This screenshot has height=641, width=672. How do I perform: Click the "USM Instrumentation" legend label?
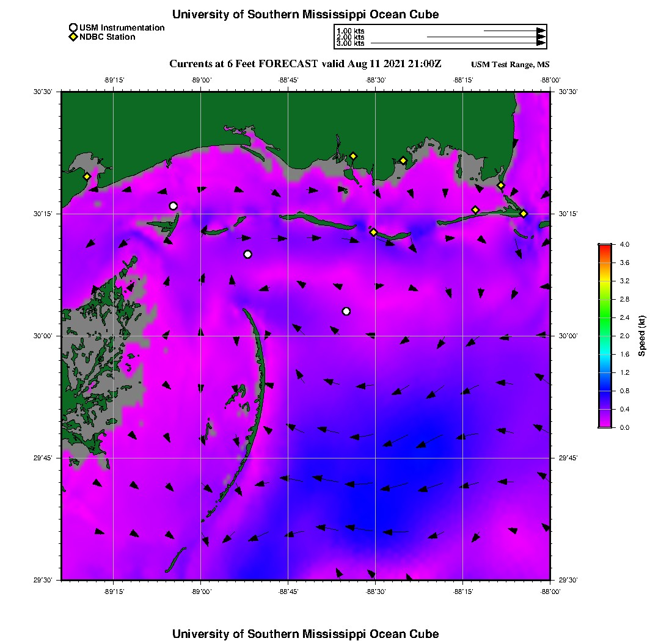[x=122, y=28]
